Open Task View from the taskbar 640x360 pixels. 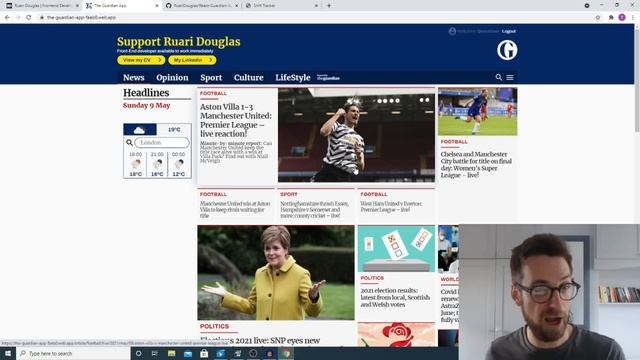[155, 353]
